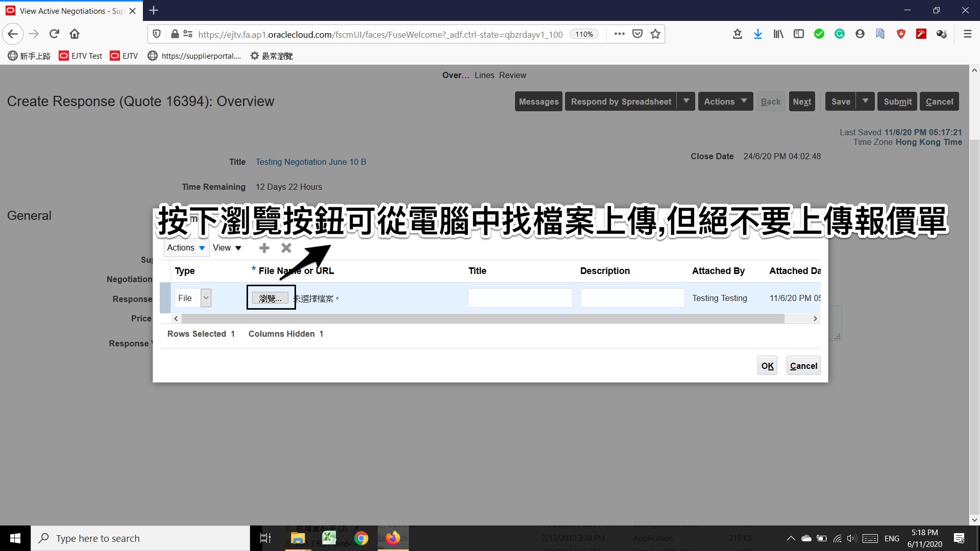Screen dimensions: 980x551
Task: Open the Firefox library icon
Action: [778, 34]
